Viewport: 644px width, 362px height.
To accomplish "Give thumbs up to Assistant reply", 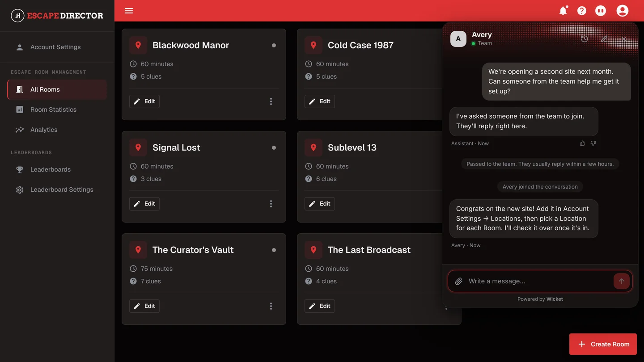I will (x=582, y=143).
